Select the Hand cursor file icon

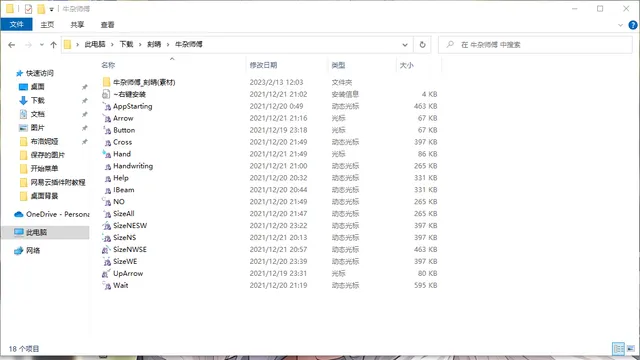(107, 154)
